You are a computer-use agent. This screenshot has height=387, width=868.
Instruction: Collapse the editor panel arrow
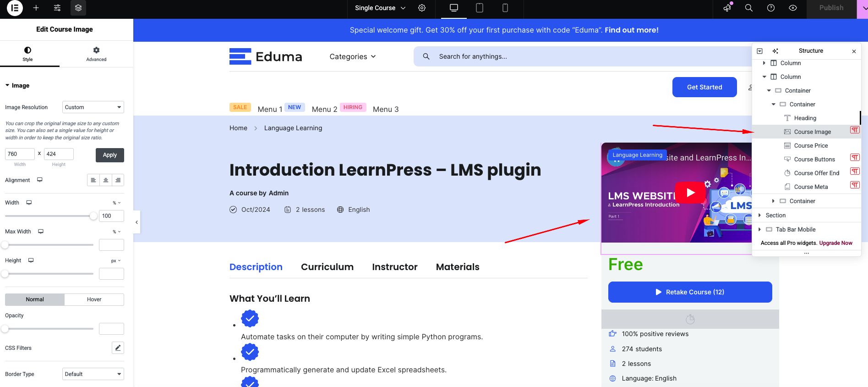tap(136, 222)
